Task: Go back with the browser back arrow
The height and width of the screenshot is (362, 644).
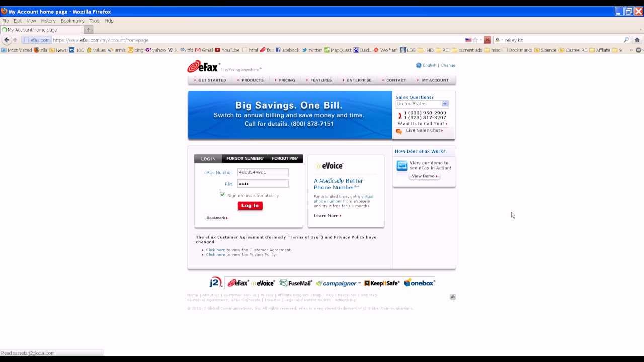Action: (7, 40)
